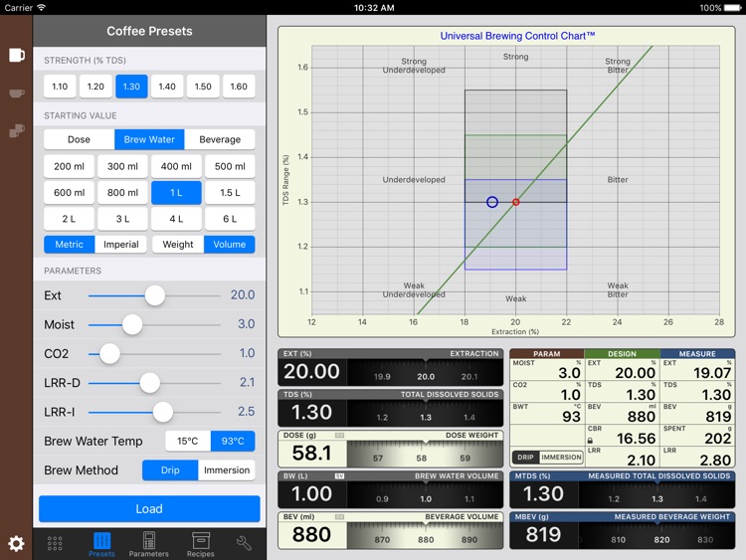
Task: Select the 4 L preset
Action: tap(176, 219)
